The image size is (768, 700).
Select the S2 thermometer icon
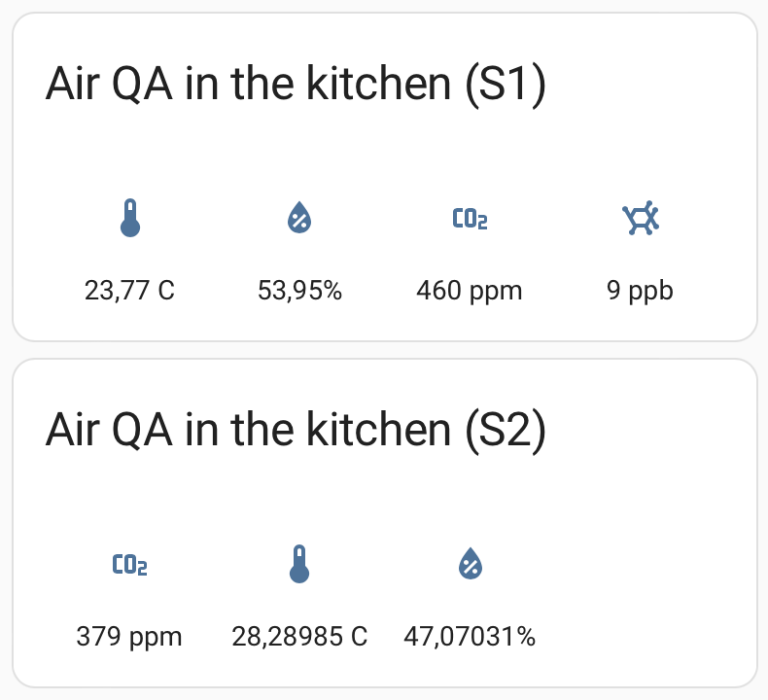tap(299, 564)
